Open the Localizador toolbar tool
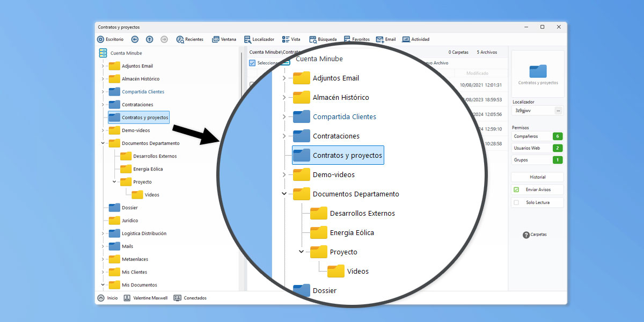This screenshot has width=644, height=322. (x=259, y=39)
